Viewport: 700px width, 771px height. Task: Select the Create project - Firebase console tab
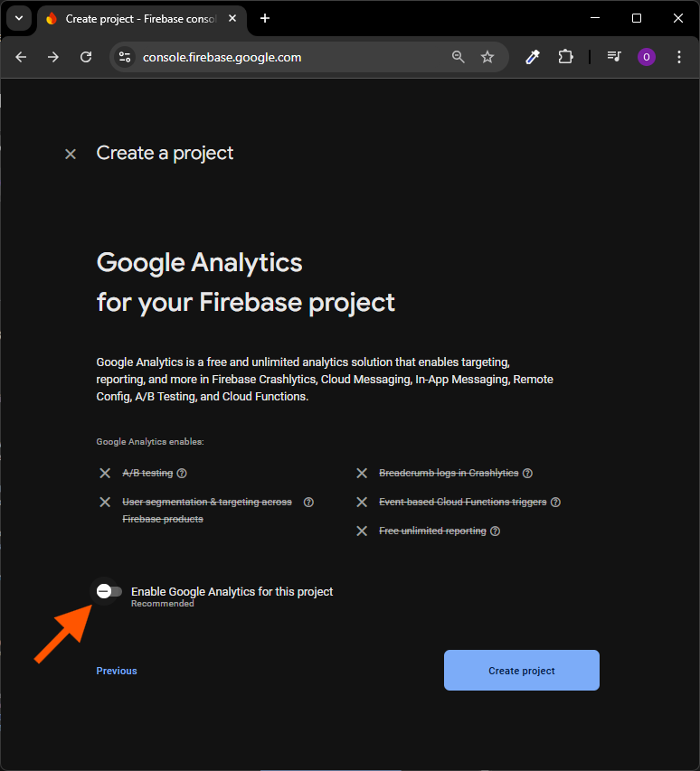[x=140, y=19]
